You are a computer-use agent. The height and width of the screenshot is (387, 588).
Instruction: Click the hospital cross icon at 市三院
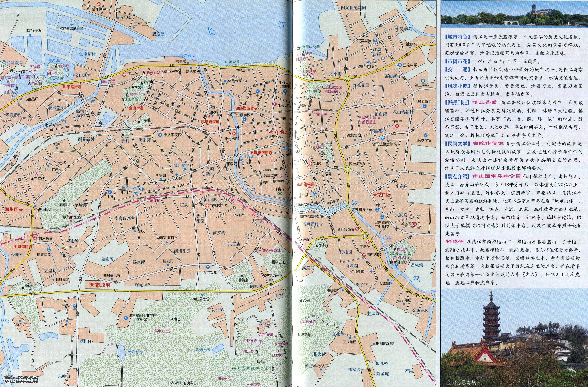point(397,126)
